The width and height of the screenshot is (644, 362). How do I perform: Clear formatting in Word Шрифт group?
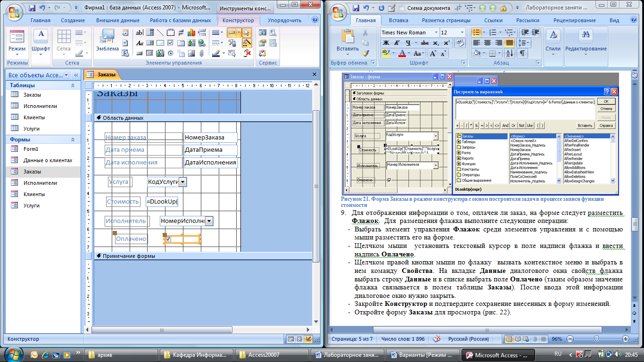click(x=460, y=43)
